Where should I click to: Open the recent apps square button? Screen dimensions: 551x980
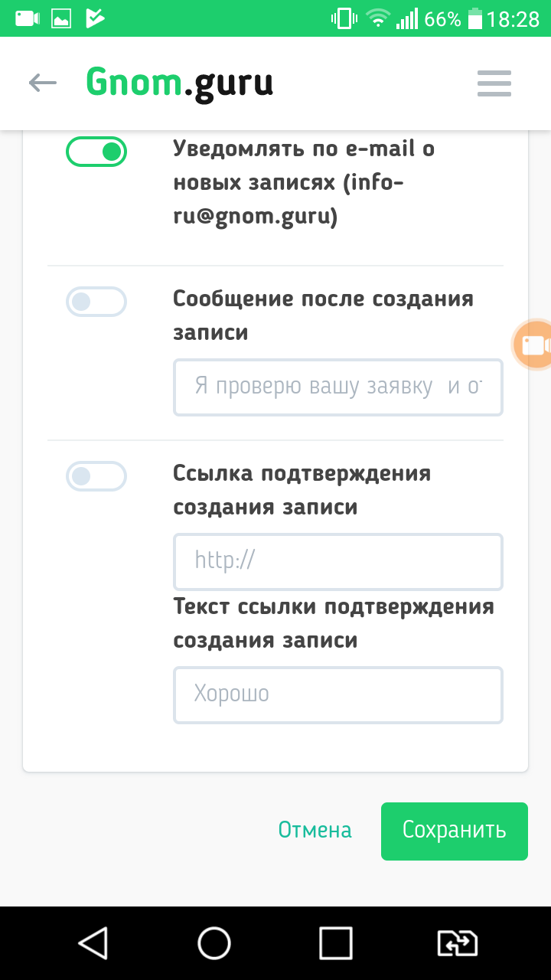coord(335,942)
